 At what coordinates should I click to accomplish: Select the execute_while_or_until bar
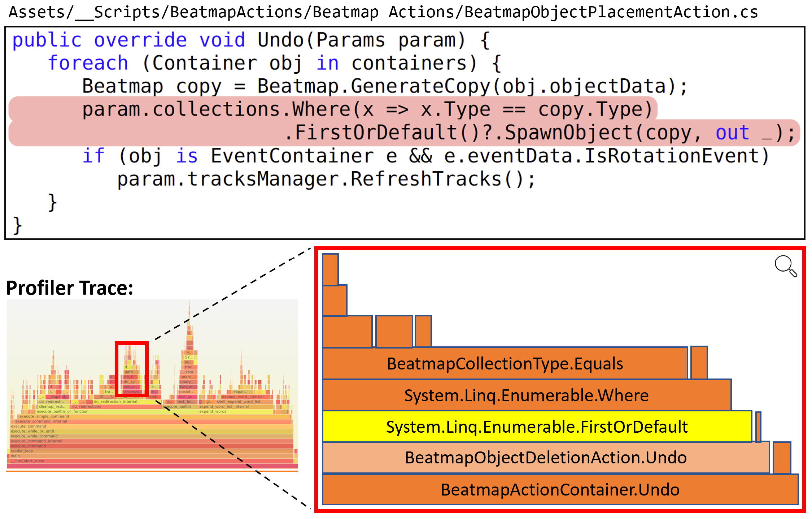(32, 431)
